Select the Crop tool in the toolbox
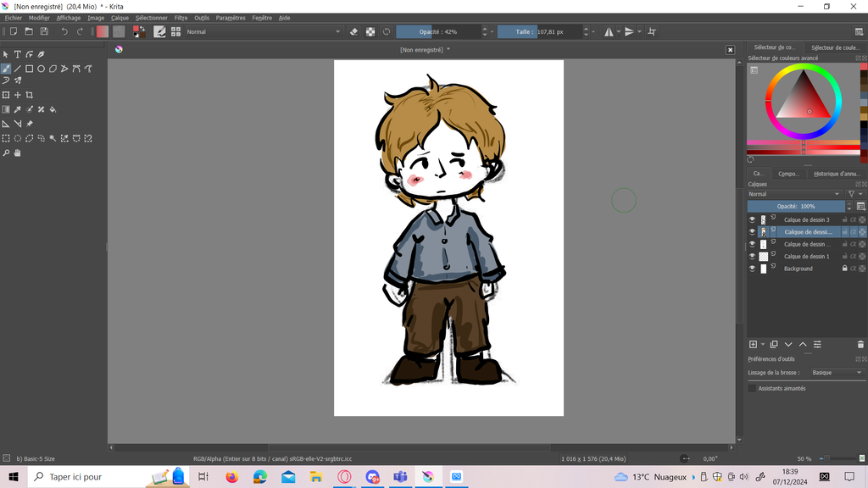This screenshot has width=868, height=488. [29, 95]
